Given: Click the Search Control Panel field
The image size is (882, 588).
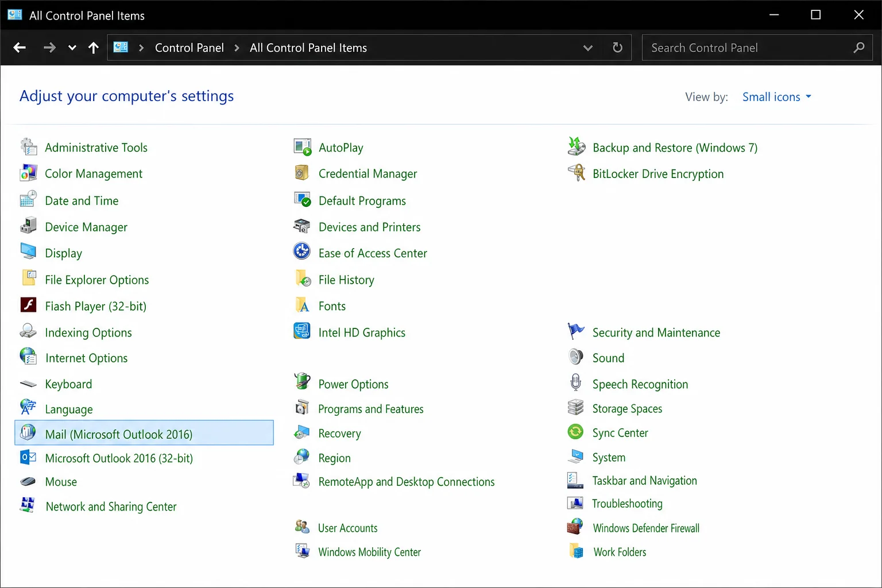Looking at the screenshot, I should [x=757, y=48].
